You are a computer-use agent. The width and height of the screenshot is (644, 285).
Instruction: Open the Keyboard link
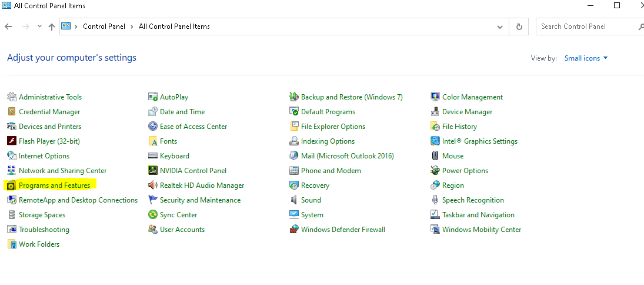pyautogui.click(x=175, y=156)
